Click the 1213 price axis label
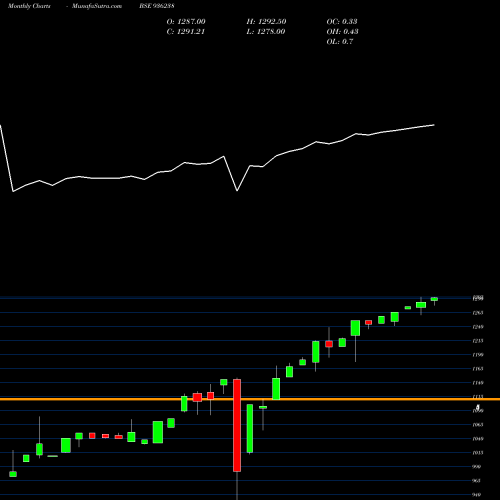 tap(478, 341)
